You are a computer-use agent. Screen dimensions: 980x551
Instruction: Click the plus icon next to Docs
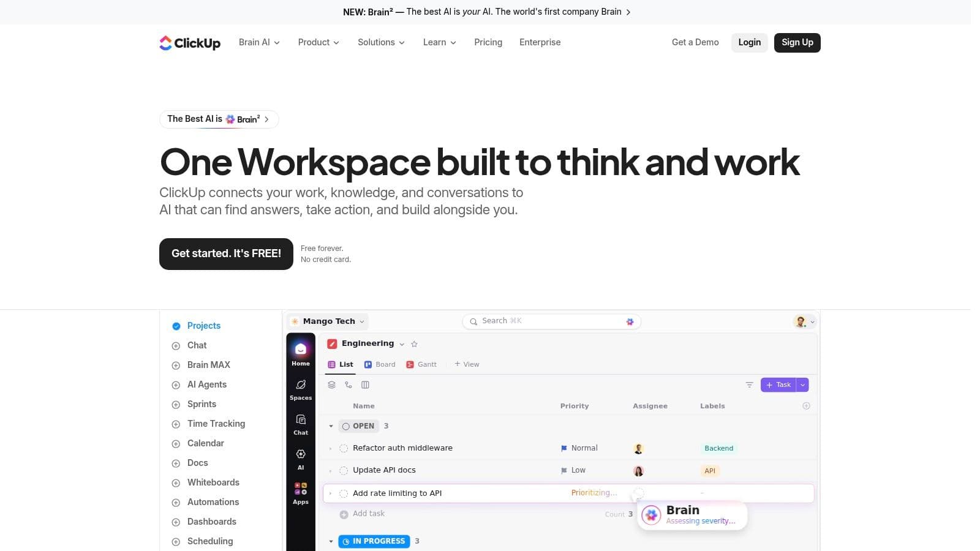click(176, 463)
